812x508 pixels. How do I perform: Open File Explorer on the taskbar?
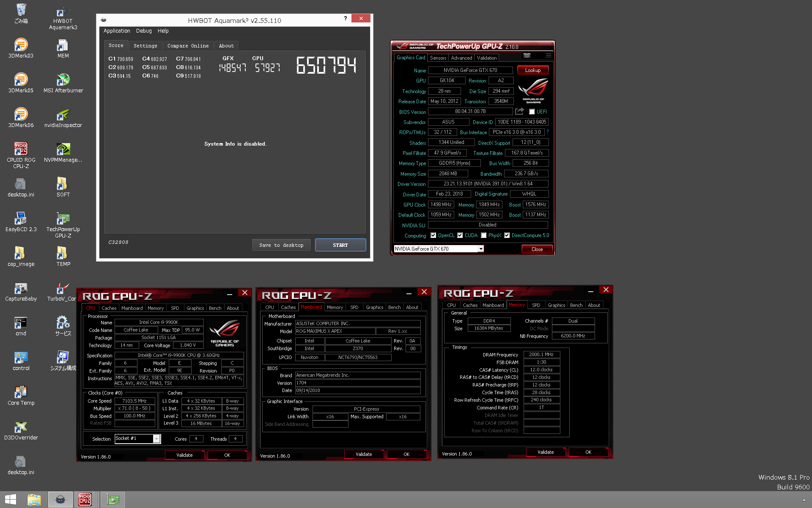pos(34,500)
